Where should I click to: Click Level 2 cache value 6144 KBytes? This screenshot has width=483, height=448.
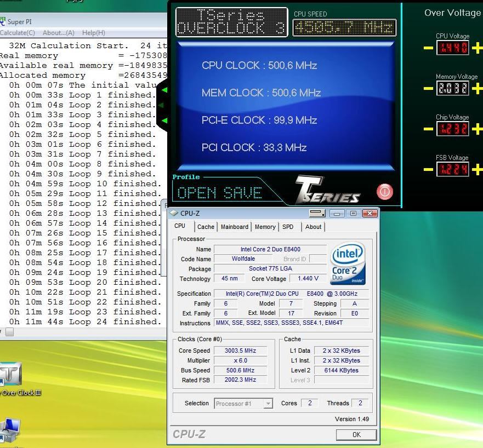click(342, 370)
